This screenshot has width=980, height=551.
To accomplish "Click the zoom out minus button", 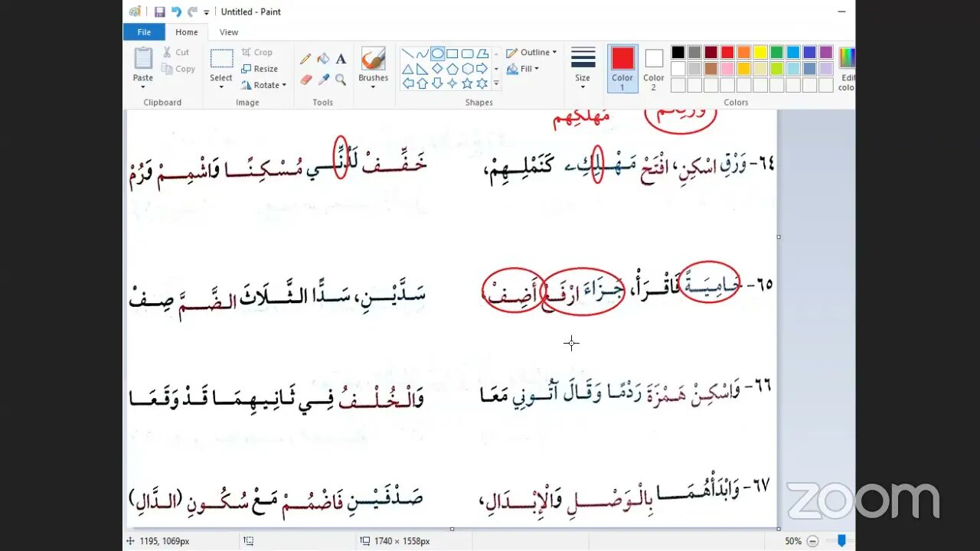I will pos(812,540).
